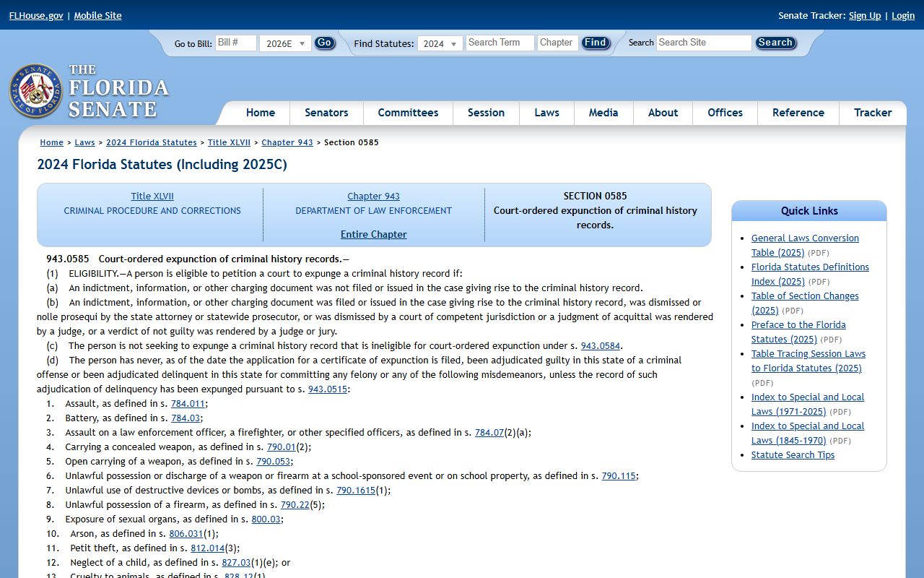Open statute link 784.011 for Assault

[188, 404]
